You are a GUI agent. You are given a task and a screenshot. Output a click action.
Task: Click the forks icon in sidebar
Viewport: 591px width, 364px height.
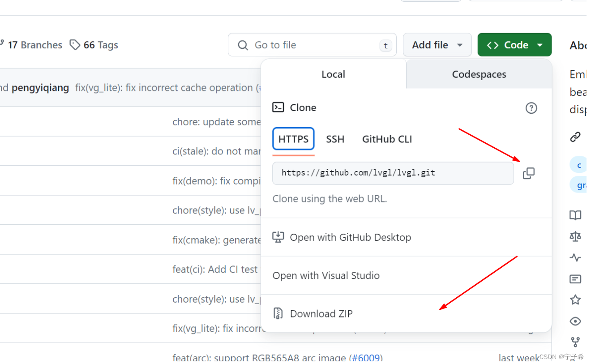click(x=575, y=343)
